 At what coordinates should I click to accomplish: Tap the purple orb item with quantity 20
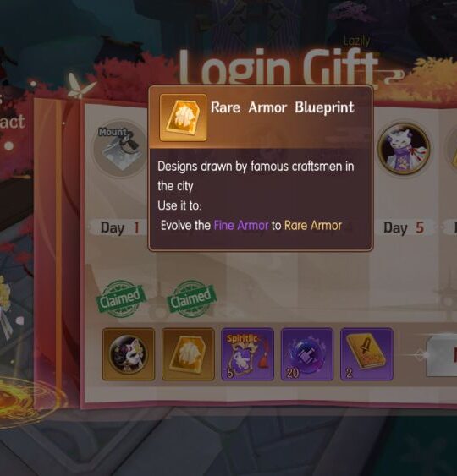[307, 354]
